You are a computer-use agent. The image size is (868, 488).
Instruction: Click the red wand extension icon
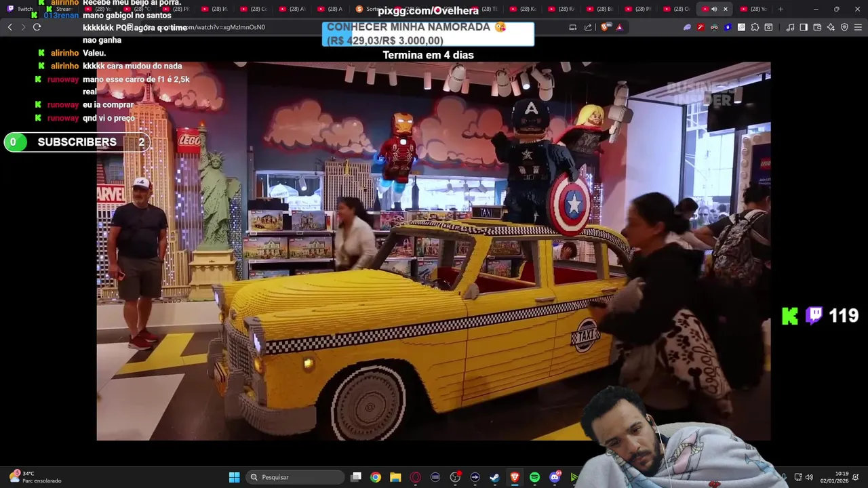point(701,27)
